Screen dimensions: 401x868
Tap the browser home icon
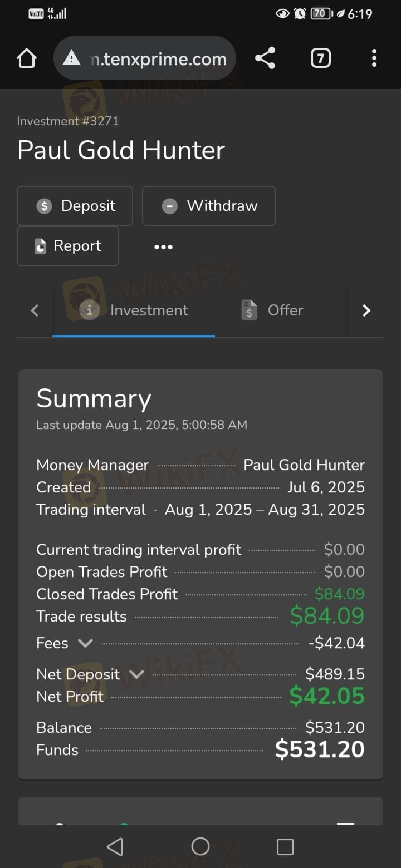click(x=27, y=58)
